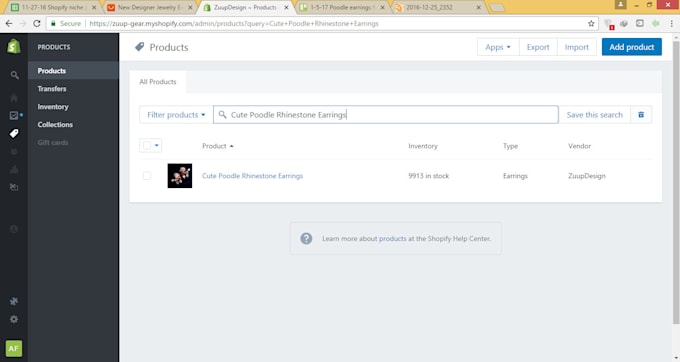Open Apps puzzle piece icon in sidebar
This screenshot has height=362, width=680.
point(14,301)
